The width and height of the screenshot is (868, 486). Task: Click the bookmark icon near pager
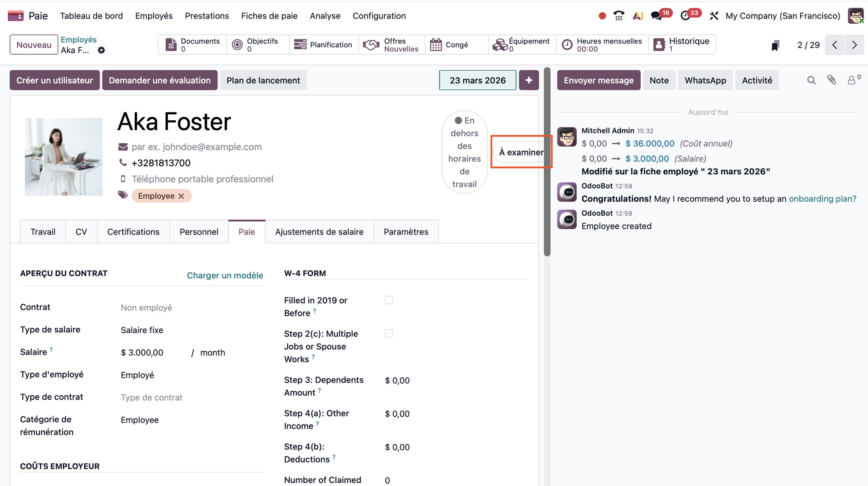click(775, 45)
